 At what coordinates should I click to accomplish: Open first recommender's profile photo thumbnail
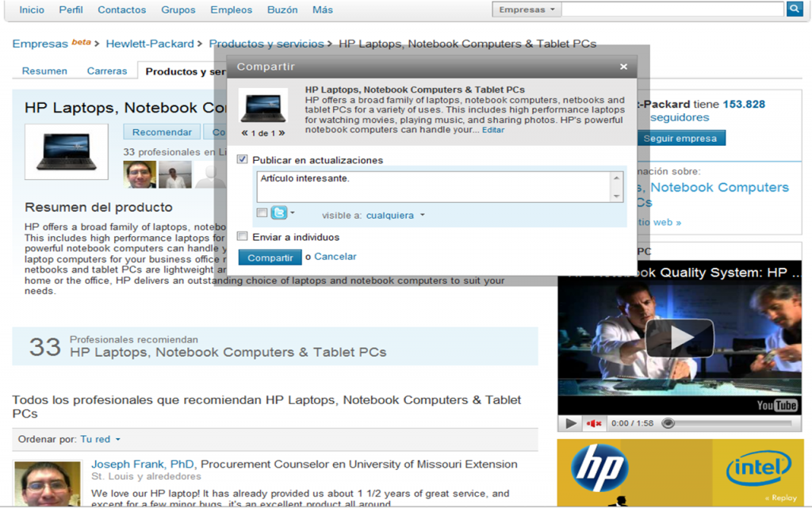[x=140, y=174]
